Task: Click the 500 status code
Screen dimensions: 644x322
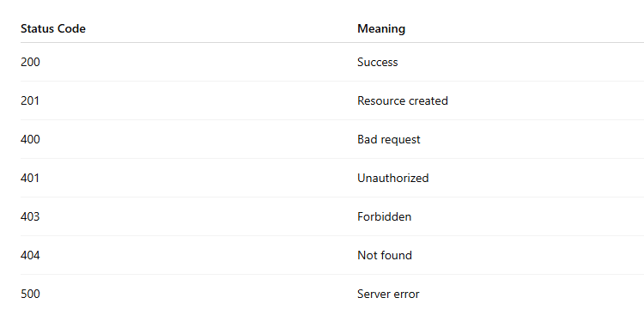Action: (x=30, y=294)
